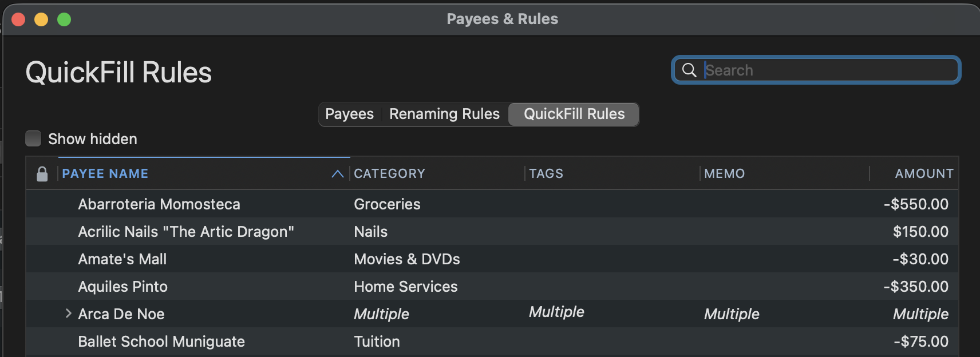980x357 pixels.
Task: Select the QuickFill Rules tab
Action: pos(574,114)
